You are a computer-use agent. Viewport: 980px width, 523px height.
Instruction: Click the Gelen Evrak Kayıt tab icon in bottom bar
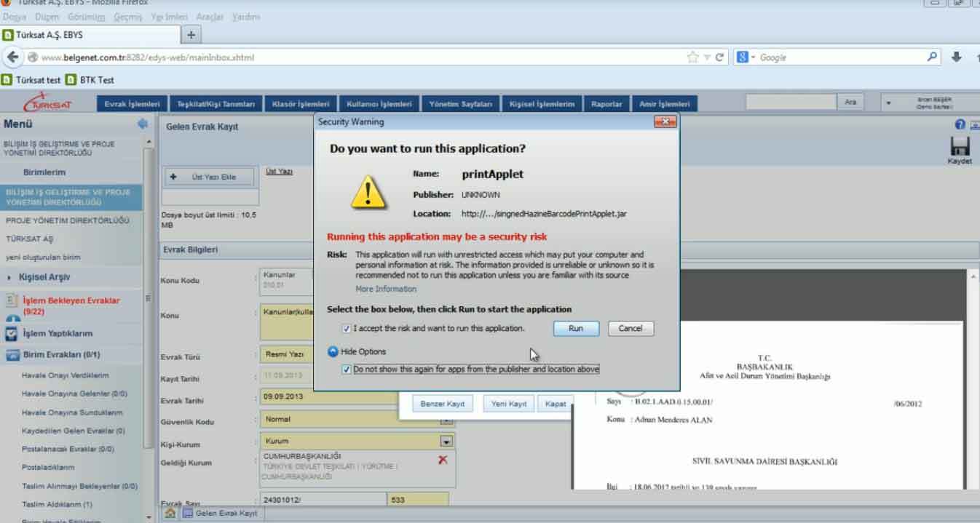coord(188,514)
